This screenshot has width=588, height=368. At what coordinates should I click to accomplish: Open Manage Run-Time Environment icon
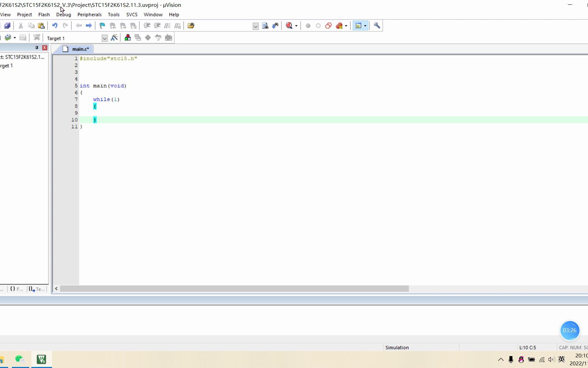148,37
